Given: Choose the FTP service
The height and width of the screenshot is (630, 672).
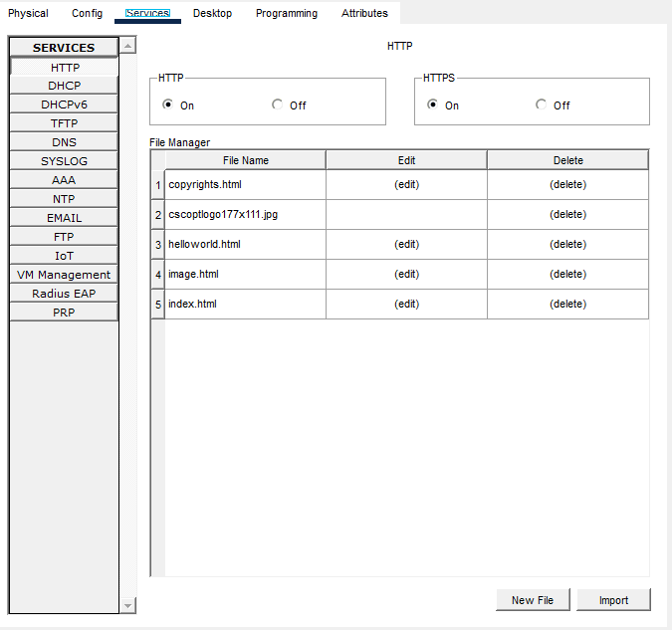Looking at the screenshot, I should pyautogui.click(x=65, y=237).
